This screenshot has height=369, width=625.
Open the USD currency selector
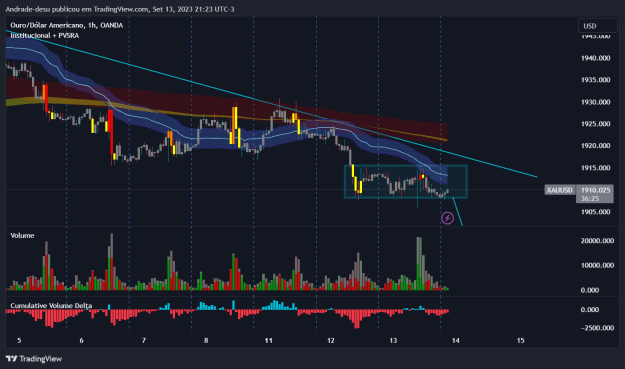click(597, 26)
